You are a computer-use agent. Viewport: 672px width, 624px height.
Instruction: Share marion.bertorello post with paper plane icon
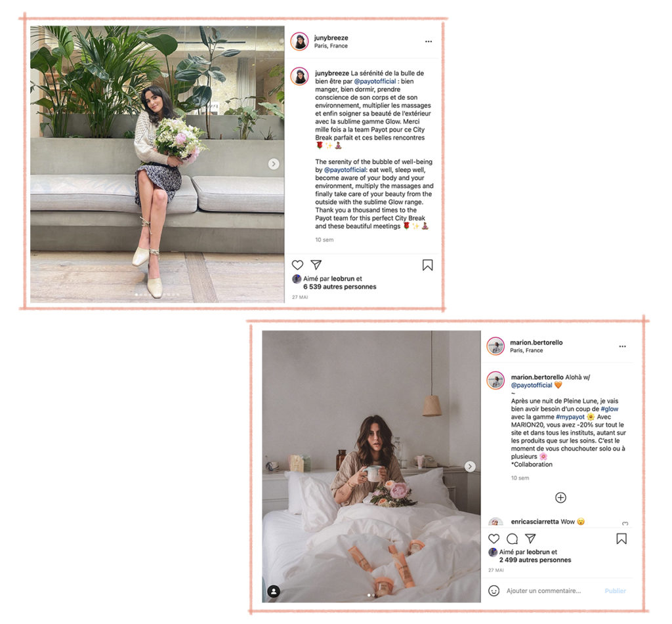pos(530,538)
